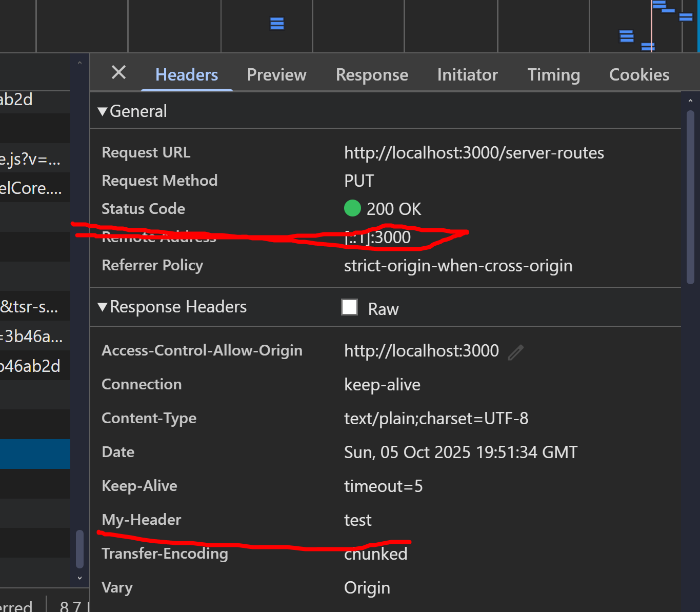Go to the Initiator tab
700x612 pixels.
click(x=467, y=75)
